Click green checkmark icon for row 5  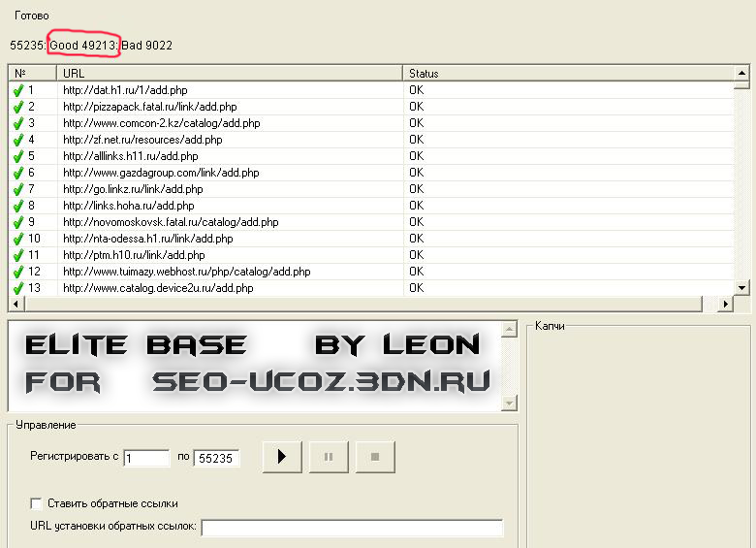pyautogui.click(x=17, y=155)
